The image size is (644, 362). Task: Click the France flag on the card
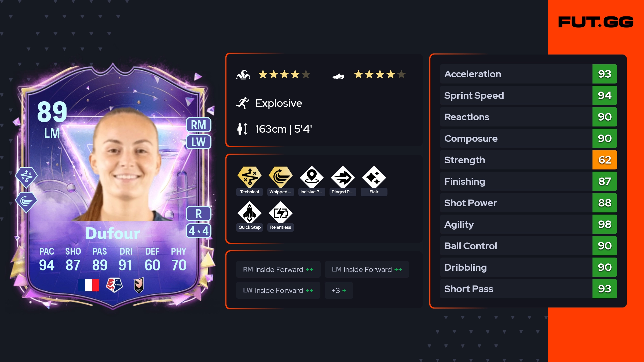(x=89, y=285)
